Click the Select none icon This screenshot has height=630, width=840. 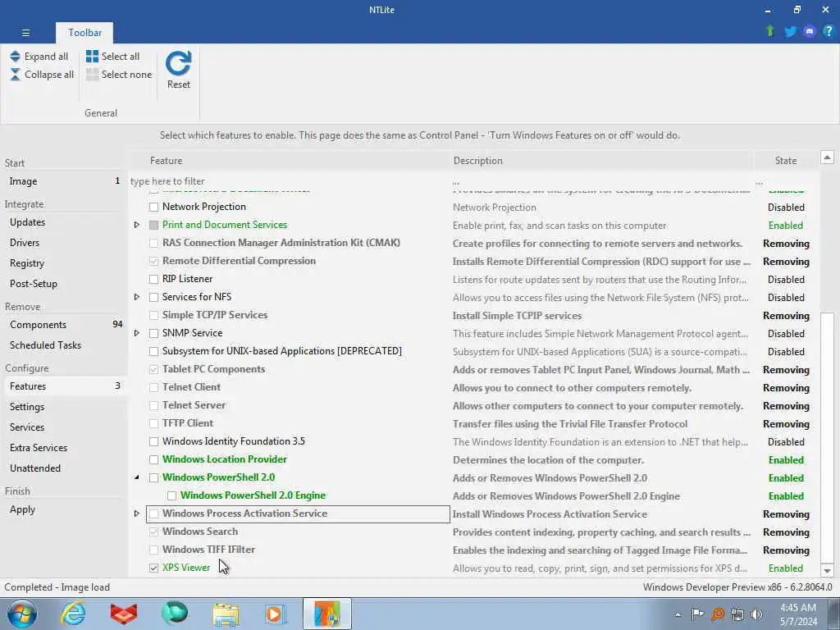[92, 75]
